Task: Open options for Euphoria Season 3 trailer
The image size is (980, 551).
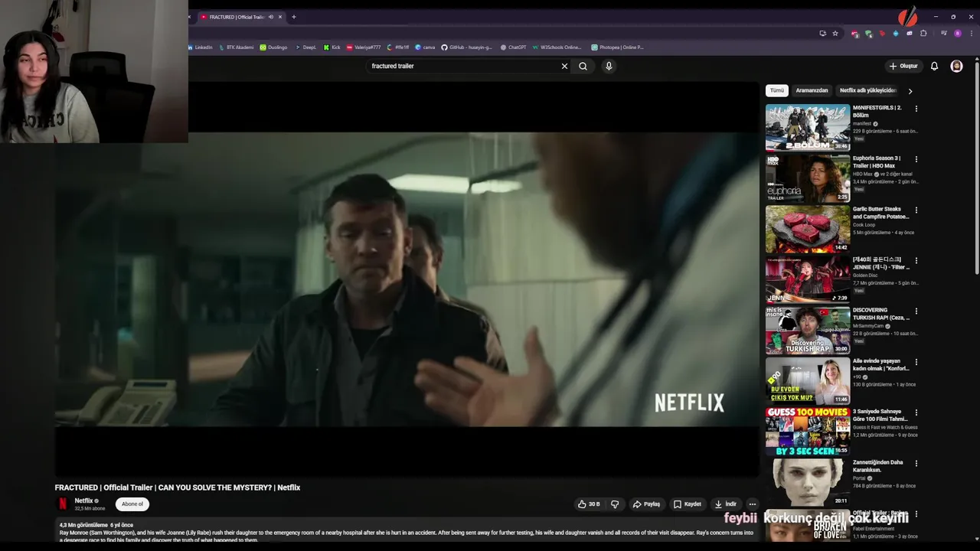Action: [x=916, y=159]
